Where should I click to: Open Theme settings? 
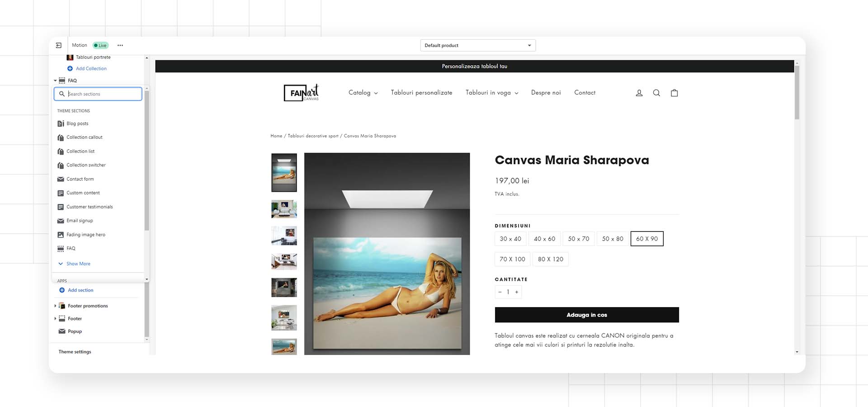75,352
